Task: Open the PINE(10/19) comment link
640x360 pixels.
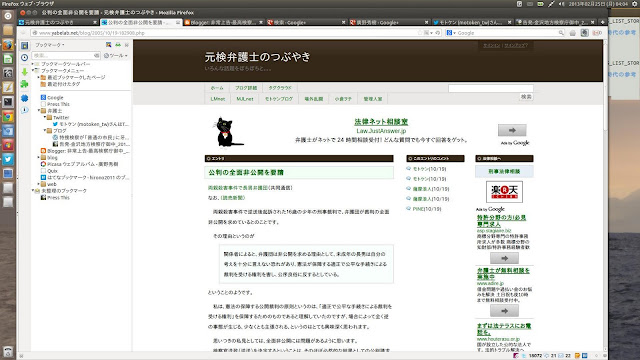Action: (427, 209)
